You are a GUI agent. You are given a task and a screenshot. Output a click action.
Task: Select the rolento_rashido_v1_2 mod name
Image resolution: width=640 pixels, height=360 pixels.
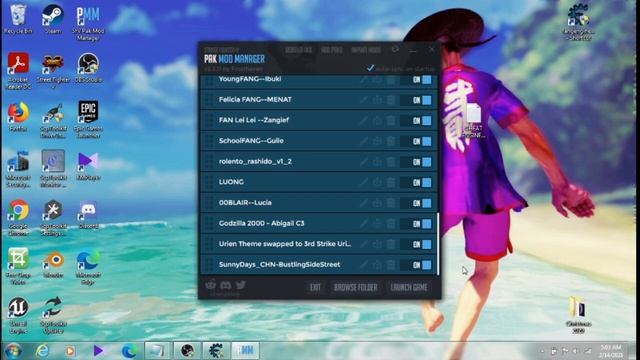(255, 161)
